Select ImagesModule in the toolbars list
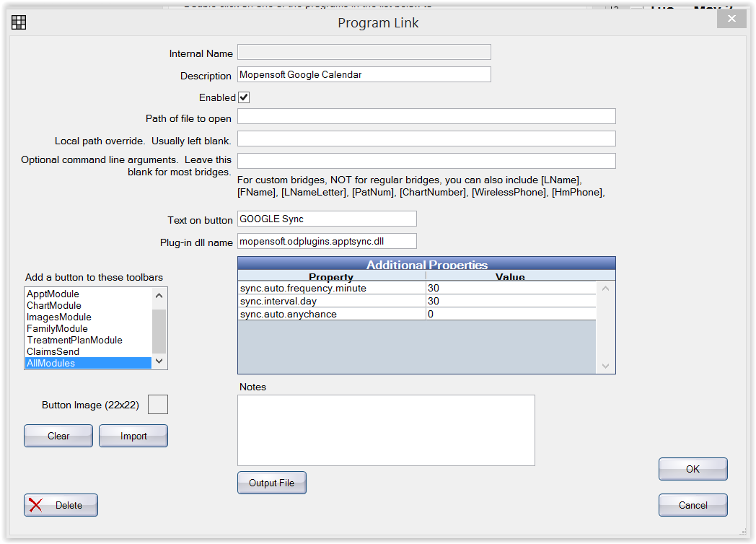Image resolution: width=756 pixels, height=544 pixels. (x=88, y=317)
